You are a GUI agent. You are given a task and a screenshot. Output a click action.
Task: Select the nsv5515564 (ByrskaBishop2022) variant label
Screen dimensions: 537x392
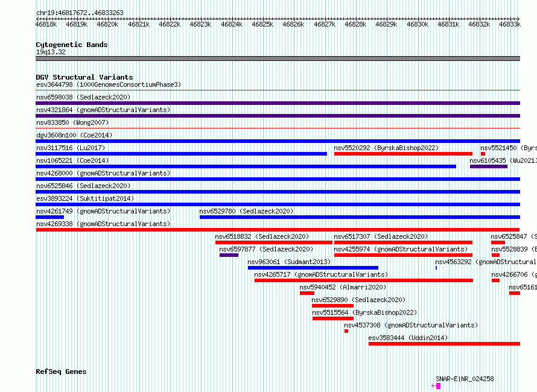(x=364, y=312)
